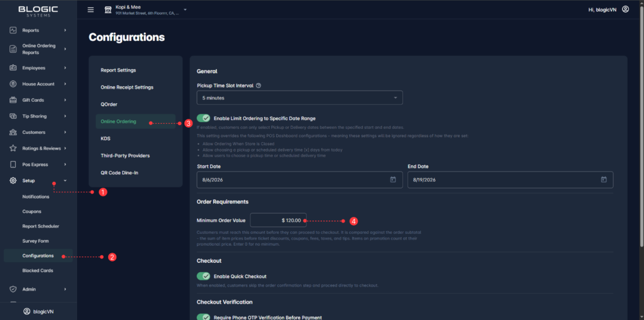Toggle Enable Quick Checkout switch

[x=204, y=276]
